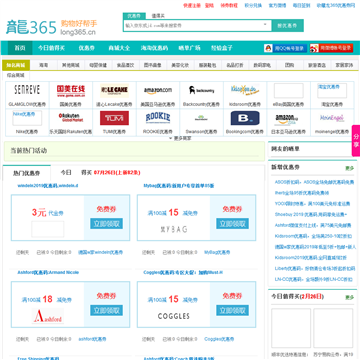Click 立即领取 on the 3元 coupon
Image resolution: width=360 pixels, height=360 pixels.
(106, 224)
